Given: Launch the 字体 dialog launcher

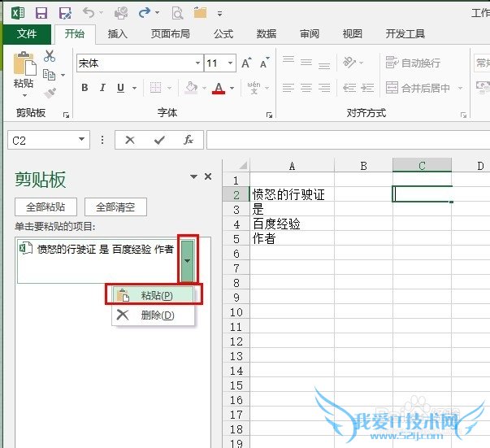Looking at the screenshot, I should (x=269, y=115).
